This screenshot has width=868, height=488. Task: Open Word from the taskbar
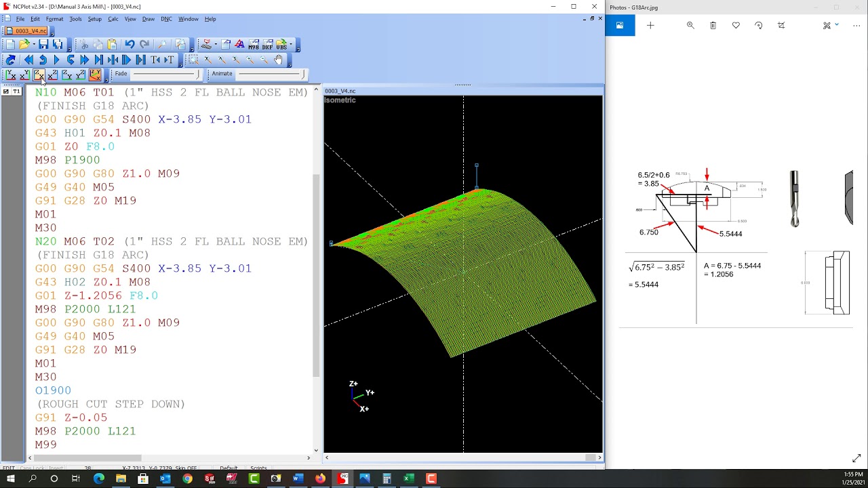coord(298,479)
